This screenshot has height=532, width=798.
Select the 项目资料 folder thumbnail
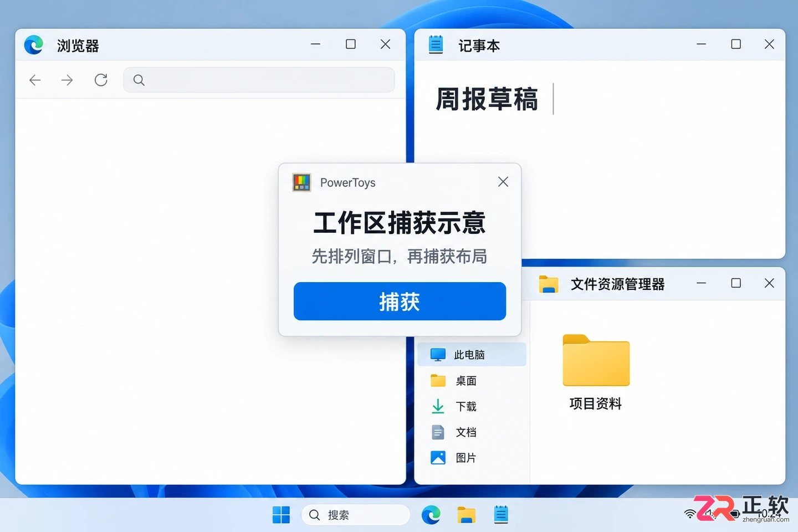pos(596,360)
